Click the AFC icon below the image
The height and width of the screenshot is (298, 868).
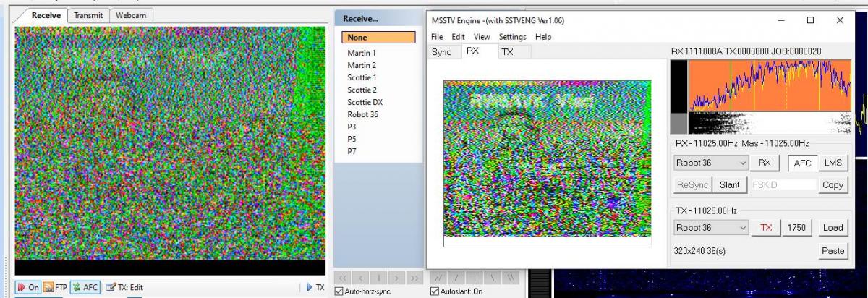click(75, 287)
